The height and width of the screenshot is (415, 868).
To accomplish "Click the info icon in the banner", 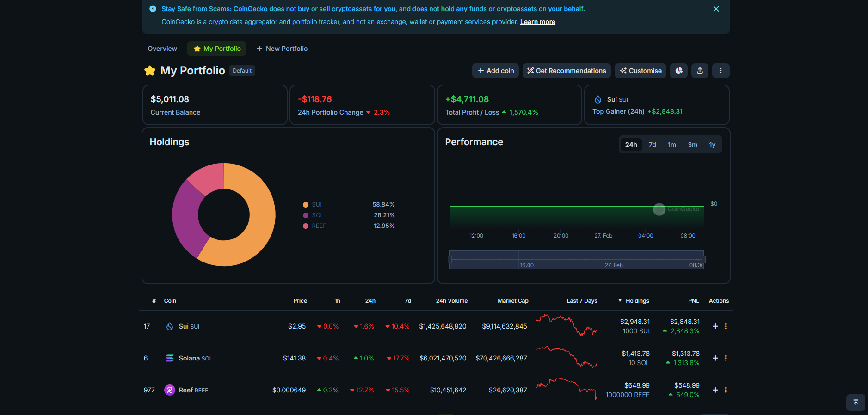I will tap(153, 9).
